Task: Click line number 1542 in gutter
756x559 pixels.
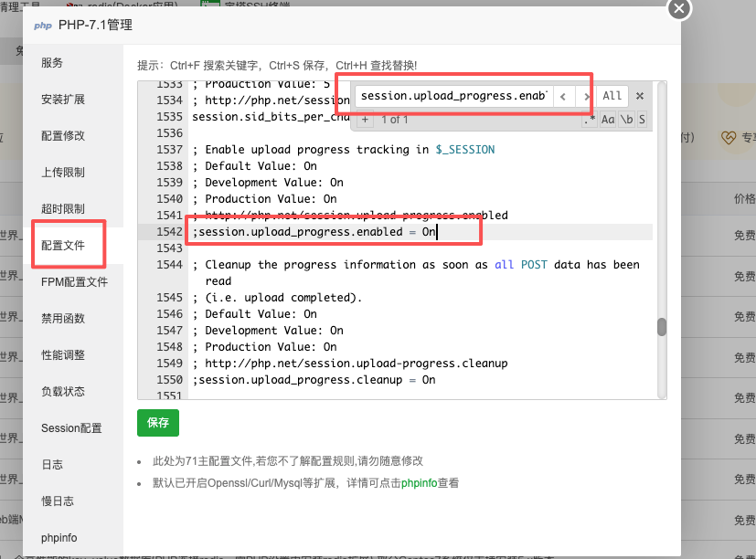Action: (x=169, y=232)
